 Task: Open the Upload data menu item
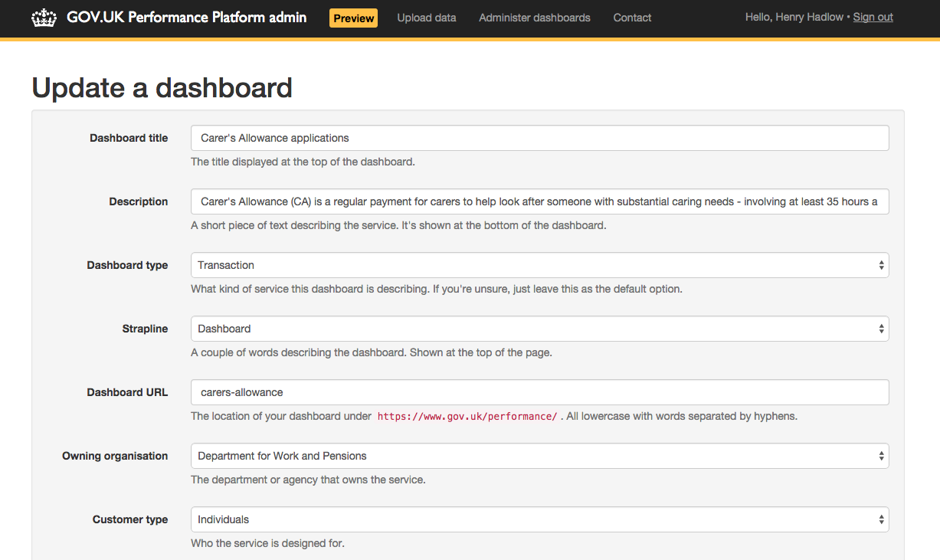[426, 17]
